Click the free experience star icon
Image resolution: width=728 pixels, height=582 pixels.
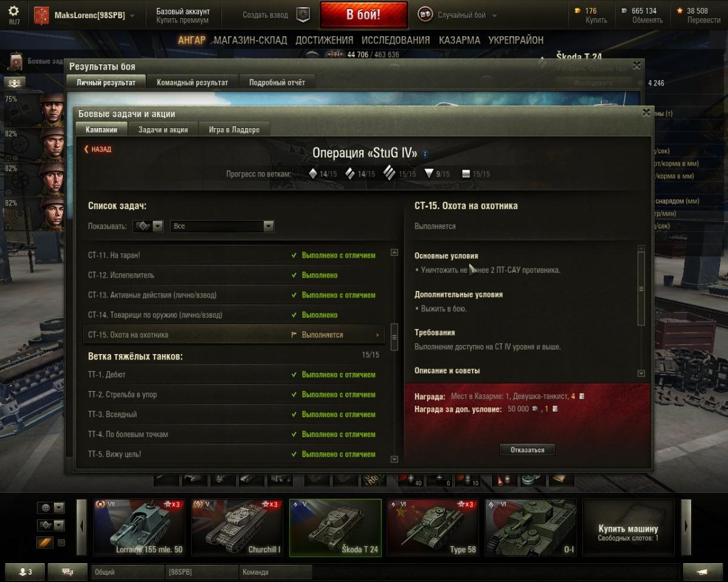[680, 11]
